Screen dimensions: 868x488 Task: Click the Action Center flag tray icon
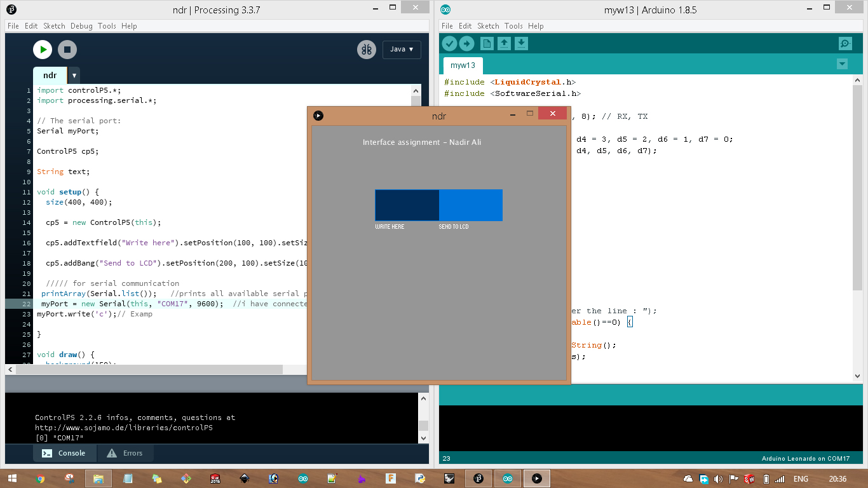click(733, 478)
